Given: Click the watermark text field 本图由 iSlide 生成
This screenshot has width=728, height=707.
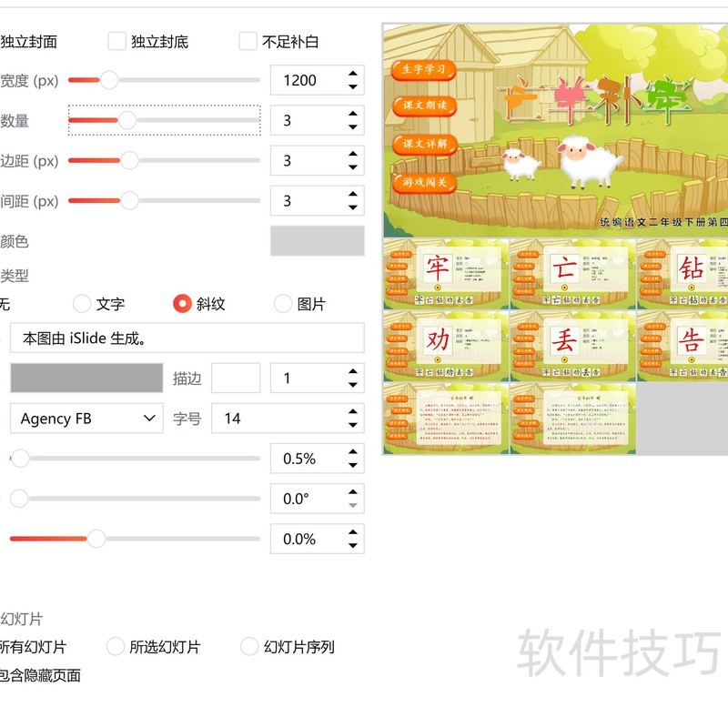Looking at the screenshot, I should (x=187, y=338).
